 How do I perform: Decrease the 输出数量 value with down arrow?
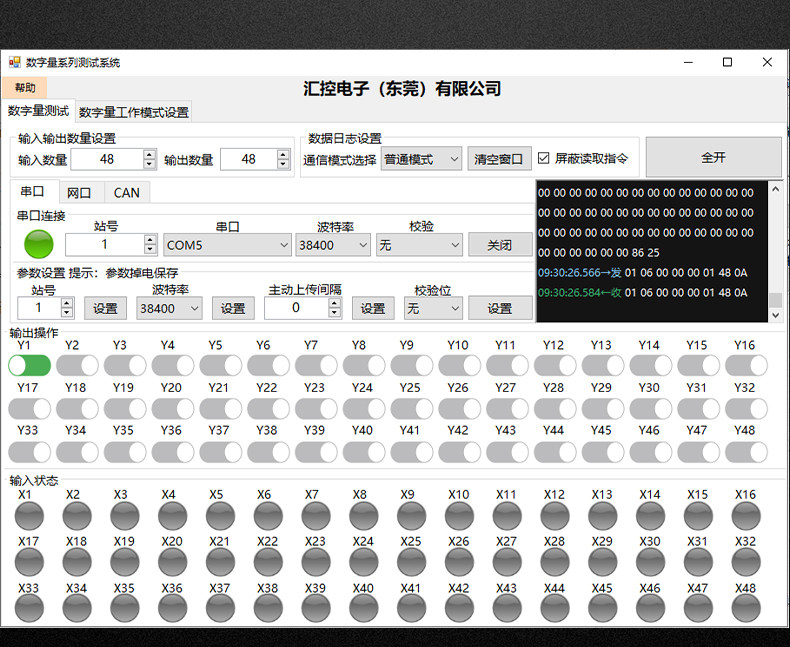click(x=283, y=164)
